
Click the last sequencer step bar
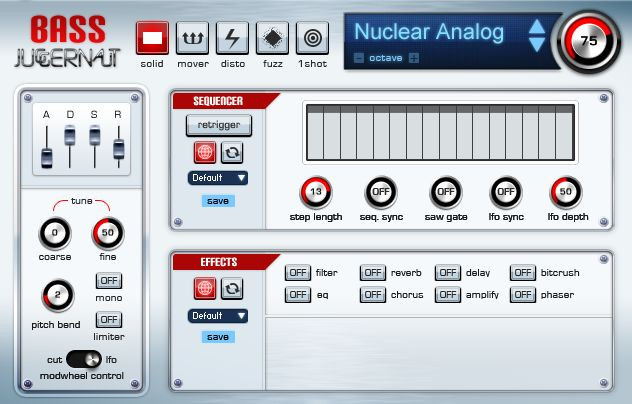pyautogui.click(x=565, y=133)
